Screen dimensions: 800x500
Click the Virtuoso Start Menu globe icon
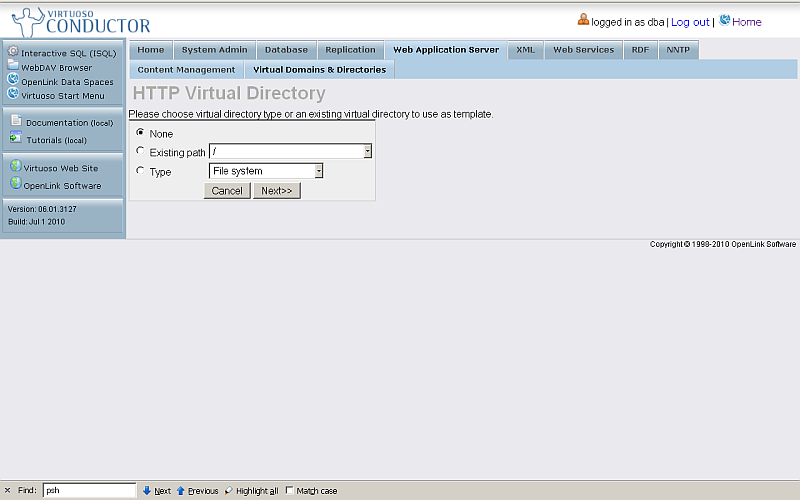13,93
